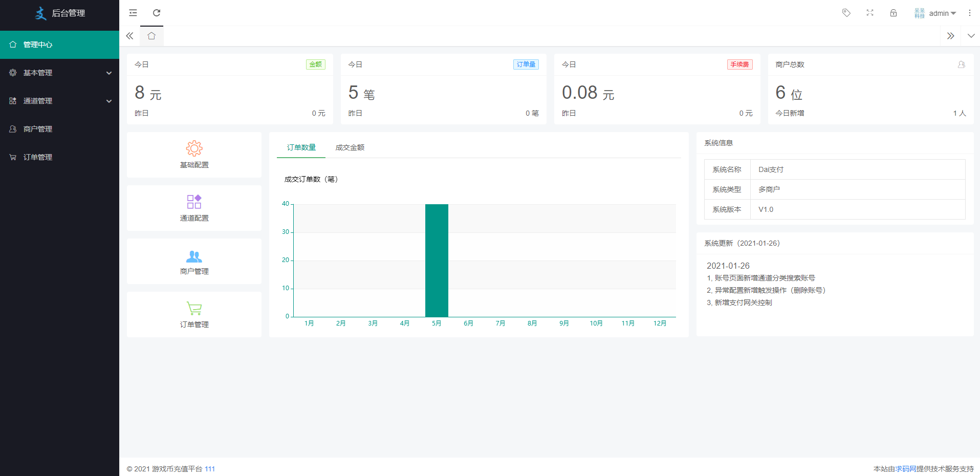
Task: Click the refresh icon in top toolbar
Action: point(157,13)
